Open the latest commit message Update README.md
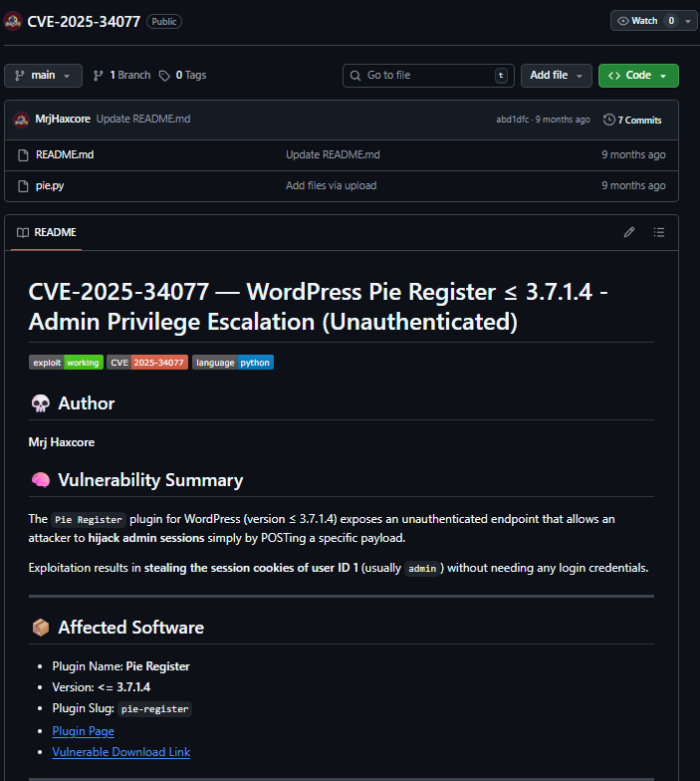 143,120
